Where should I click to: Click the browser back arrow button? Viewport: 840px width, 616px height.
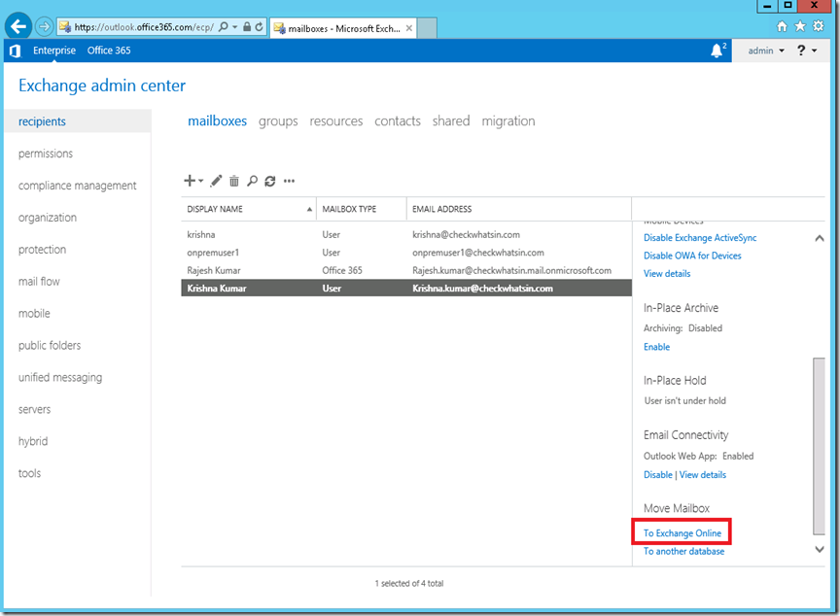click(x=18, y=26)
